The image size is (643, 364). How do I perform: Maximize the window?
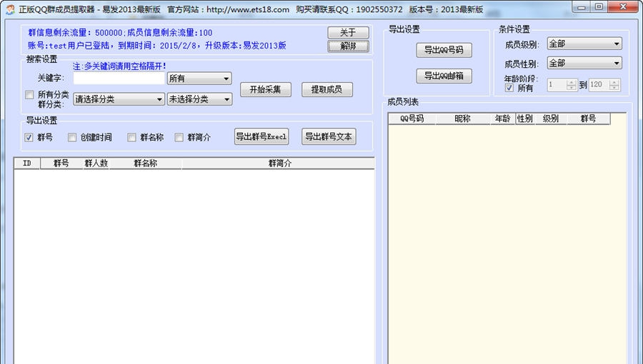click(x=599, y=6)
